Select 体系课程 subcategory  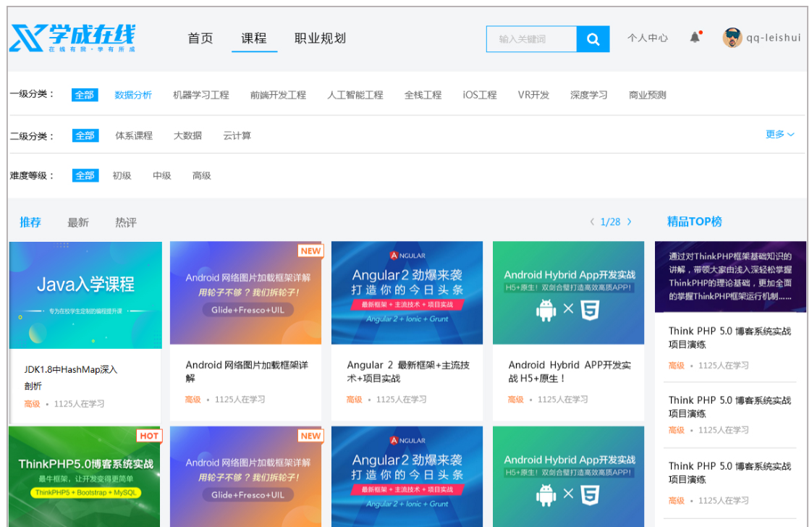(134, 136)
